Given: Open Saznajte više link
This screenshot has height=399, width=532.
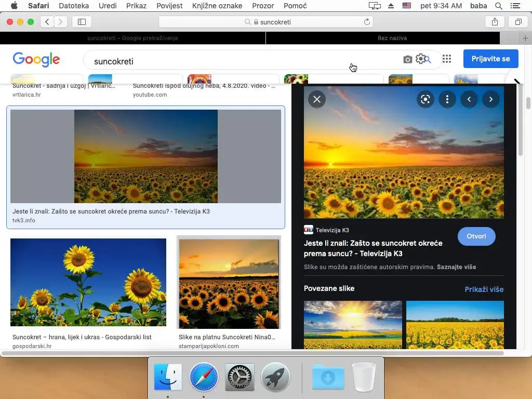Looking at the screenshot, I should [456, 267].
